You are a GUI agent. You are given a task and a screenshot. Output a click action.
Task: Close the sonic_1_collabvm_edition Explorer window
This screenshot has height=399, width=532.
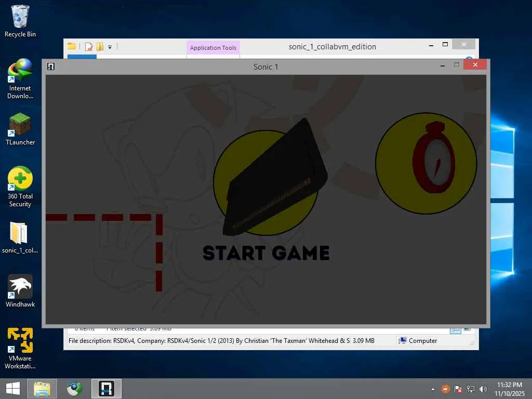(x=463, y=45)
